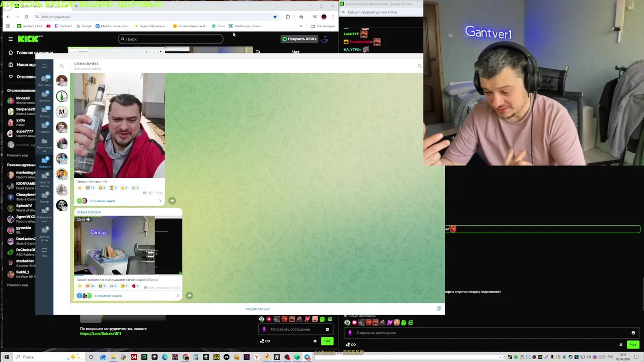Go back in Chrome browser
644x362 pixels.
pyautogui.click(x=8, y=17)
